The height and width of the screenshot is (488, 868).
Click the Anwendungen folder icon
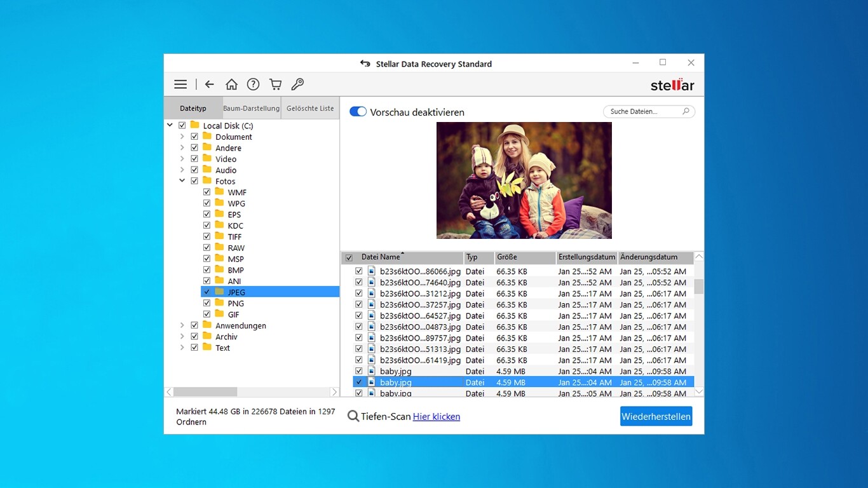click(x=207, y=325)
